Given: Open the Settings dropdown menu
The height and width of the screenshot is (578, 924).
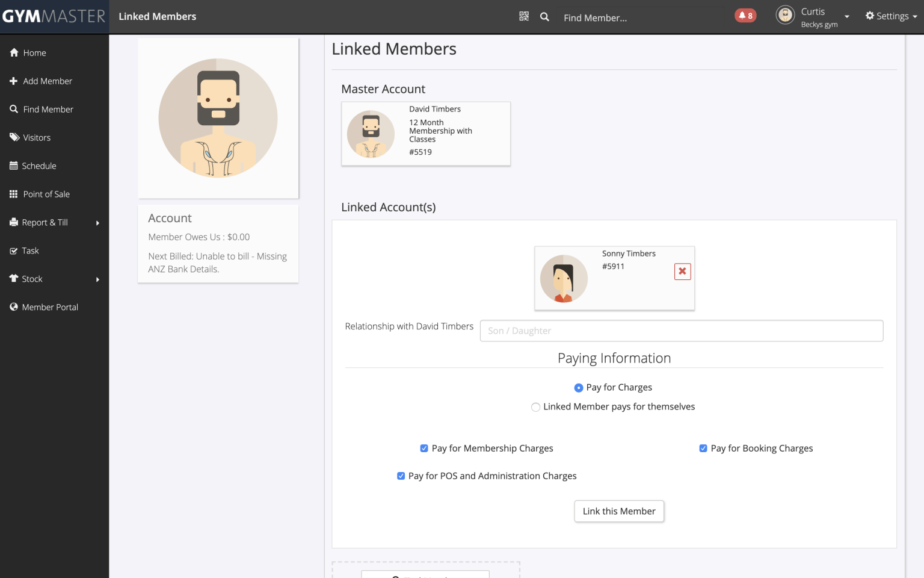Looking at the screenshot, I should click(892, 16).
